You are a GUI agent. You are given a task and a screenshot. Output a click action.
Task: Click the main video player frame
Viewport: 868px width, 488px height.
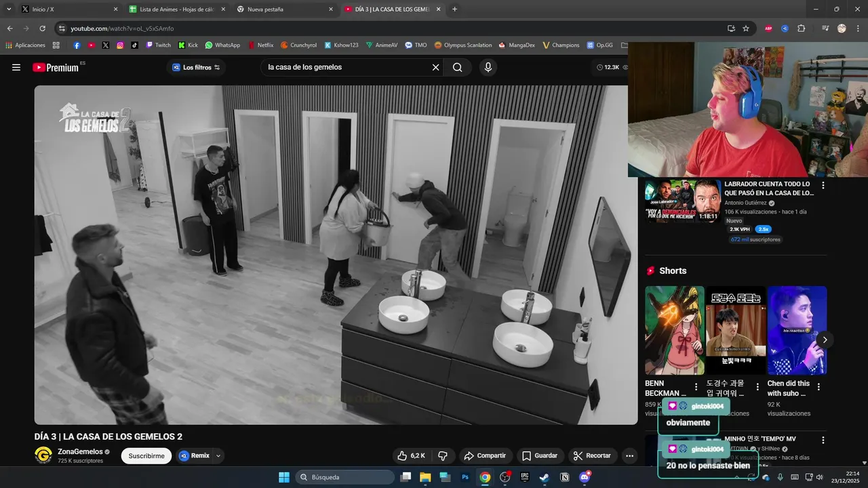coord(336,255)
